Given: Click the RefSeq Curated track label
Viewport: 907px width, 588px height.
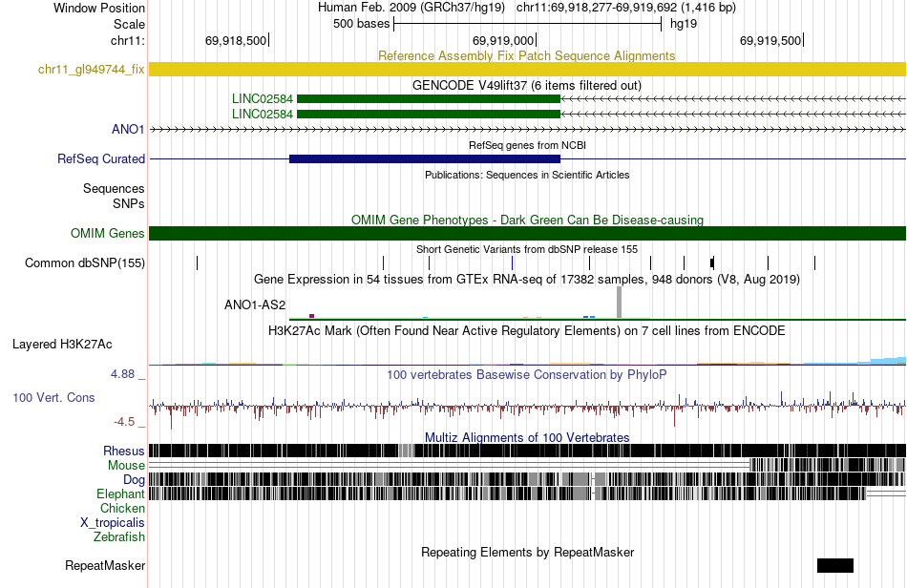Looking at the screenshot, I should [x=101, y=159].
